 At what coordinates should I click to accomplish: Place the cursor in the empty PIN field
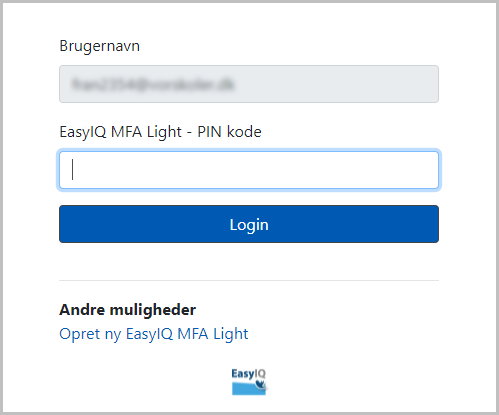[249, 170]
